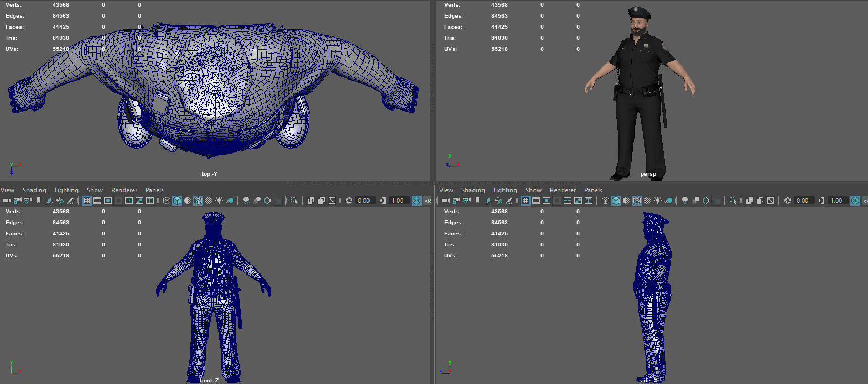Viewport: 868px width, 384px height.
Task: Click Isolate Select icon in front view toolbar
Action: click(294, 201)
